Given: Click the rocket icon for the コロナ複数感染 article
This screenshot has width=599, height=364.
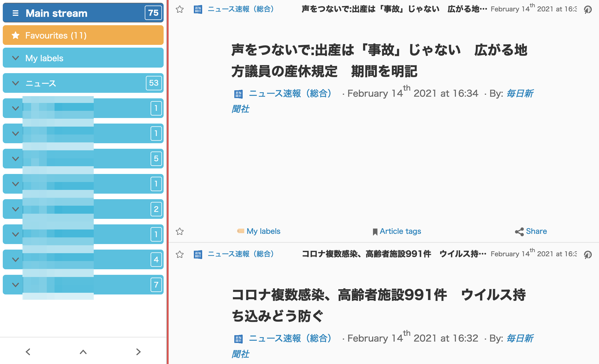Looking at the screenshot, I should click(588, 255).
